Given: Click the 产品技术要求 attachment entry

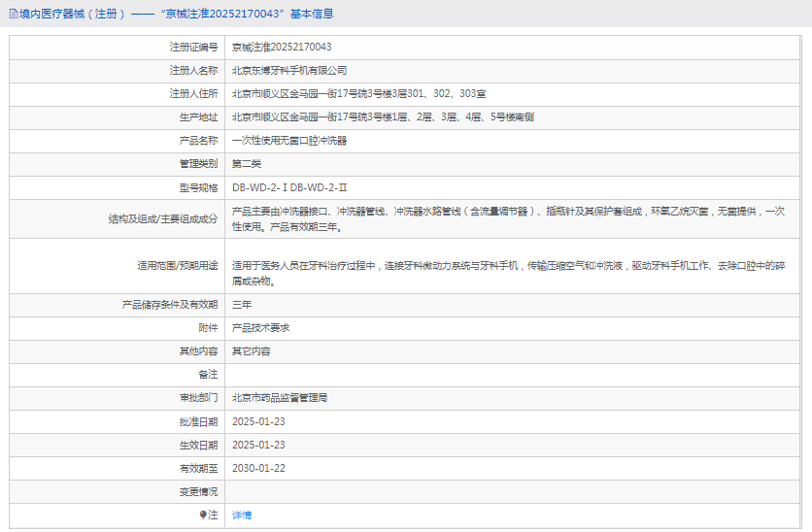Looking at the screenshot, I should (x=260, y=328).
